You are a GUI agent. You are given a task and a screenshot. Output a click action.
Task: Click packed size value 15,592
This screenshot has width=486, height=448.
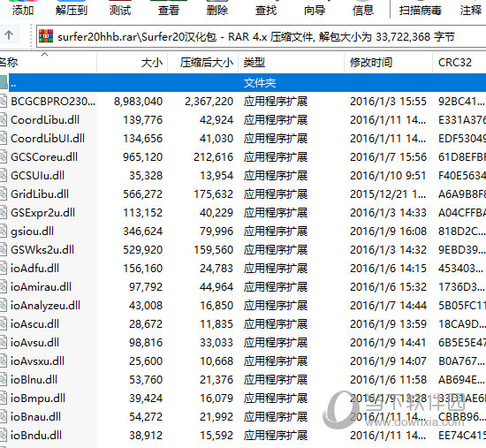pyautogui.click(x=216, y=436)
